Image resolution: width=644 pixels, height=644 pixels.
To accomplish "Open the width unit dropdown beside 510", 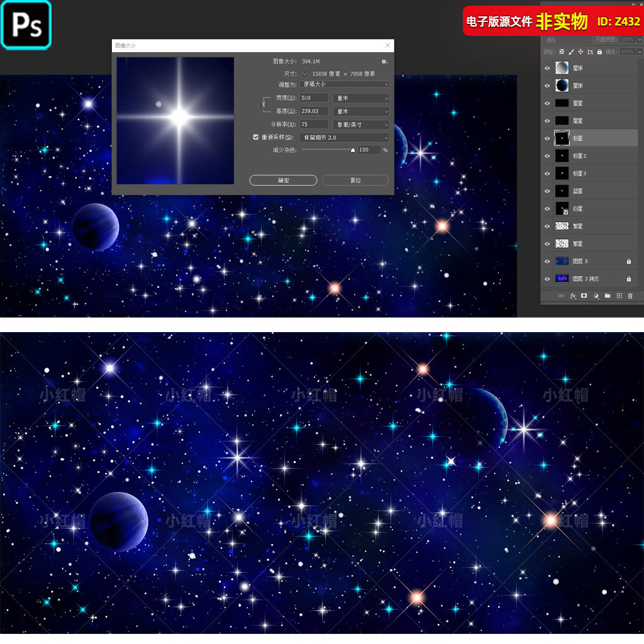I will click(x=361, y=98).
